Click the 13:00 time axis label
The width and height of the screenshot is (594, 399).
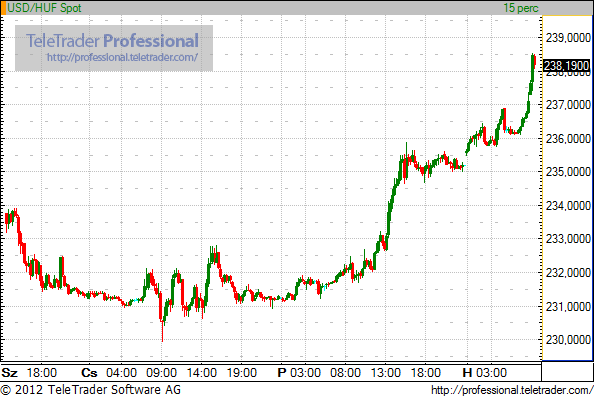(385, 373)
